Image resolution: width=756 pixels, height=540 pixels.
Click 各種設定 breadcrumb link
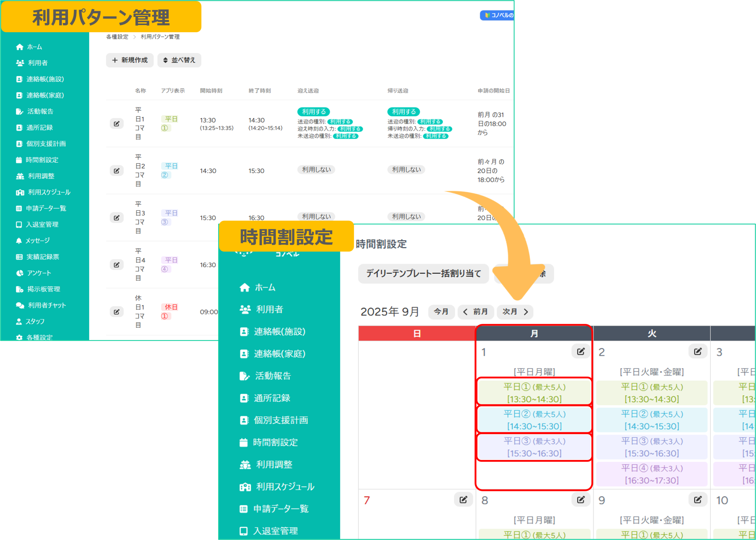117,37
